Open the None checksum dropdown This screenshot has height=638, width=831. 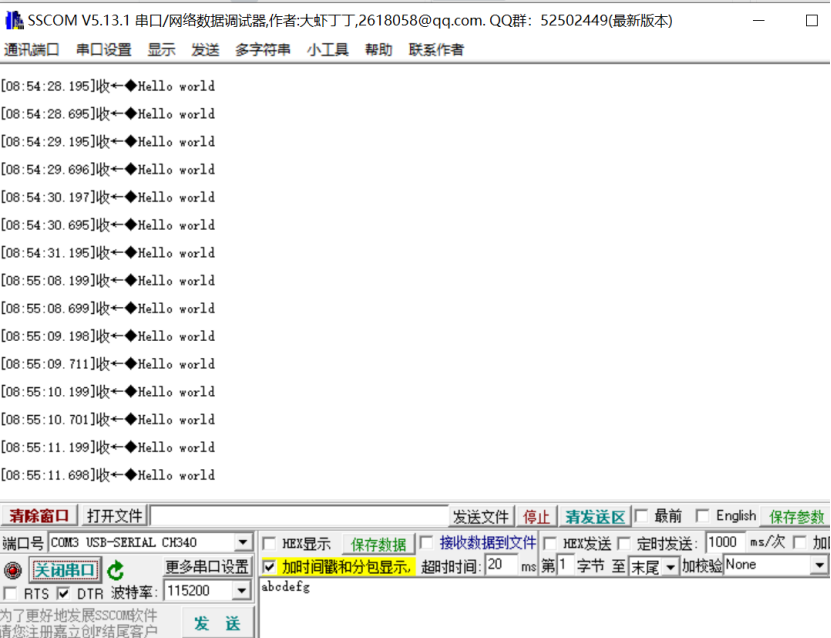[x=818, y=566]
